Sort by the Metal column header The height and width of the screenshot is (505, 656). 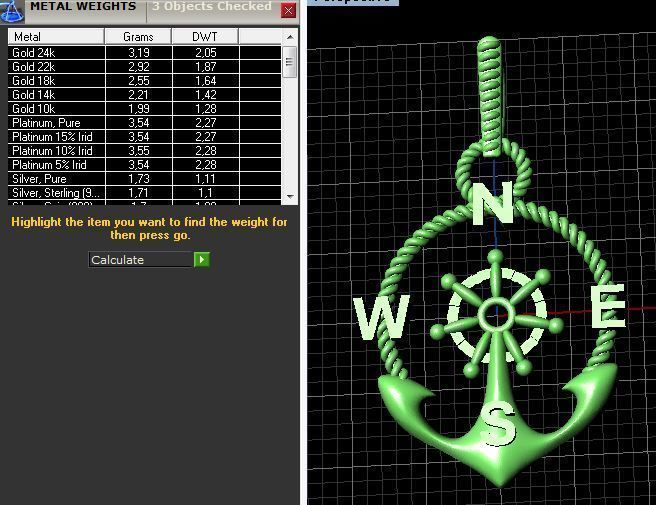click(x=56, y=37)
